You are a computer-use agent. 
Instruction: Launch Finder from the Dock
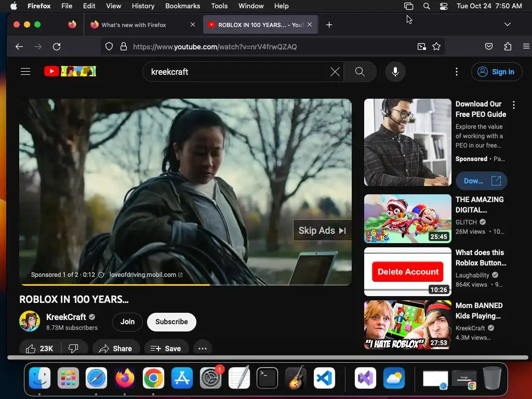click(x=39, y=378)
